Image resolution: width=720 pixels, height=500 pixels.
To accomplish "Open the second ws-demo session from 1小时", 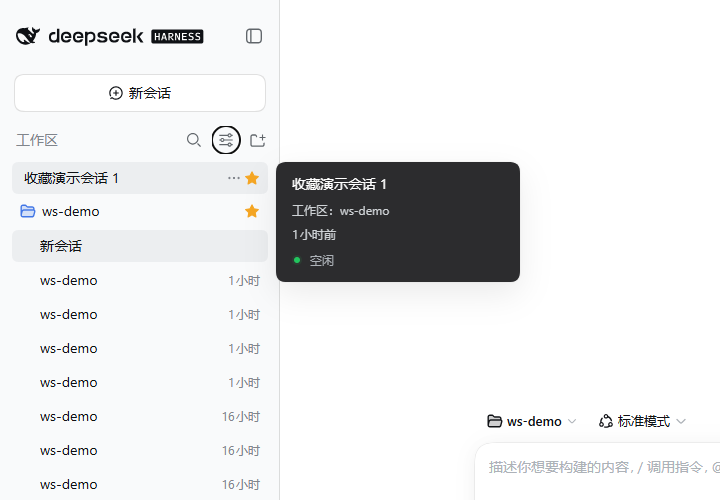I will [140, 315].
